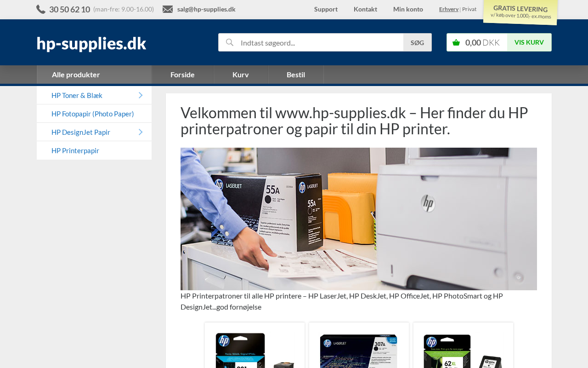The height and width of the screenshot is (368, 588).
Task: Switch to Privat pricing
Action: 469,9
